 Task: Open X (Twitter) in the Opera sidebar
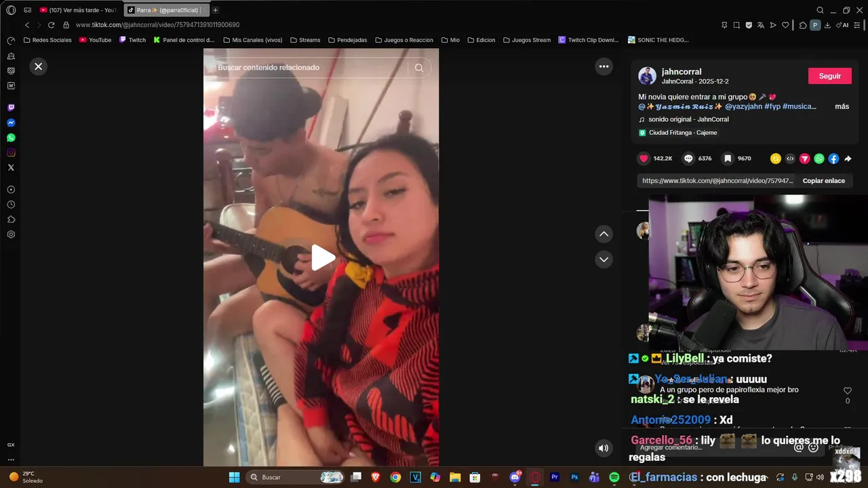tap(11, 167)
